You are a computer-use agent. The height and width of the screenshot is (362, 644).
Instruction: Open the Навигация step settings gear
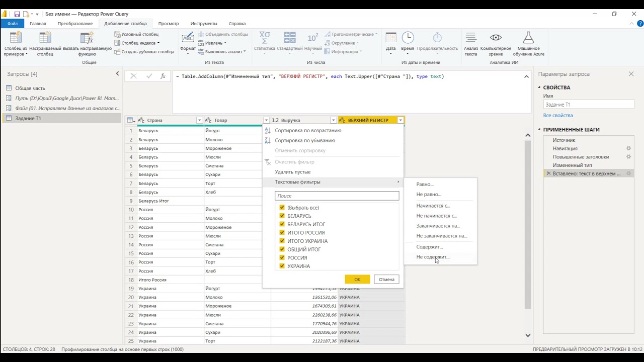coord(628,148)
